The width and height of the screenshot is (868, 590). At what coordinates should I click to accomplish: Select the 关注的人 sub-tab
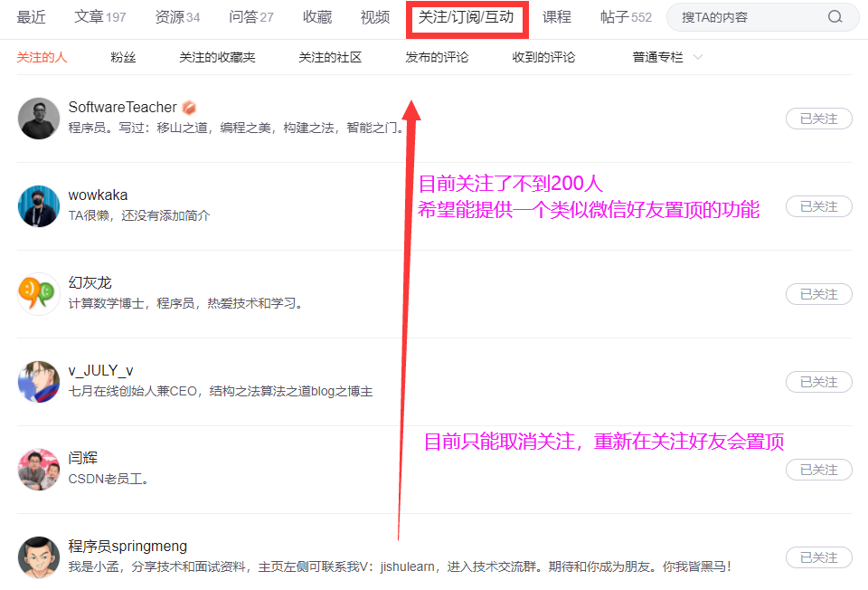[x=42, y=57]
